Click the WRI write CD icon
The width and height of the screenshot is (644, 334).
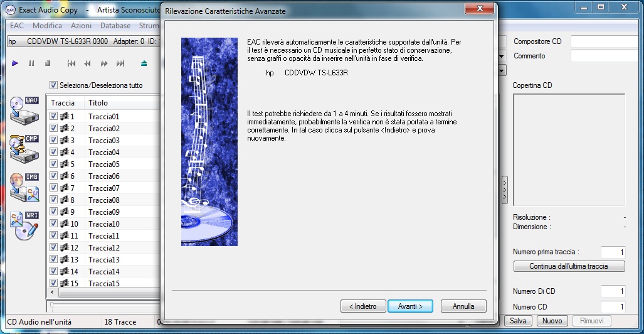point(24,226)
